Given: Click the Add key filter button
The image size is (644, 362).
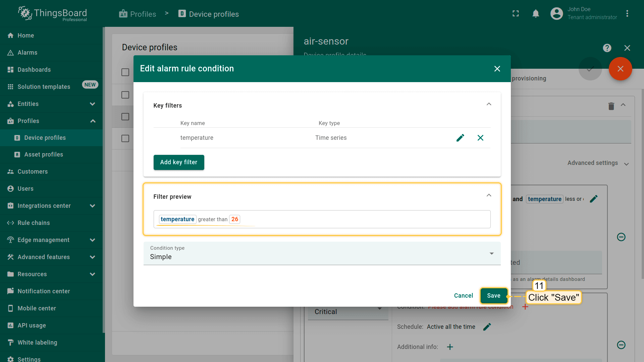Looking at the screenshot, I should (x=178, y=162).
